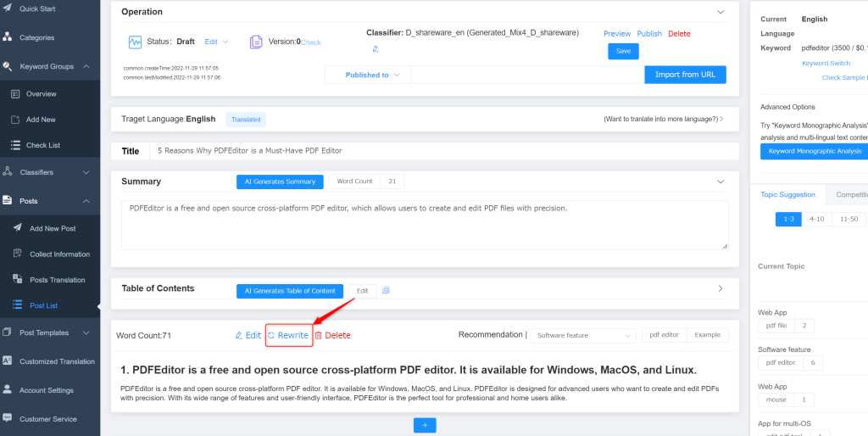Switch to the Topic Suggestion tab

pyautogui.click(x=787, y=194)
